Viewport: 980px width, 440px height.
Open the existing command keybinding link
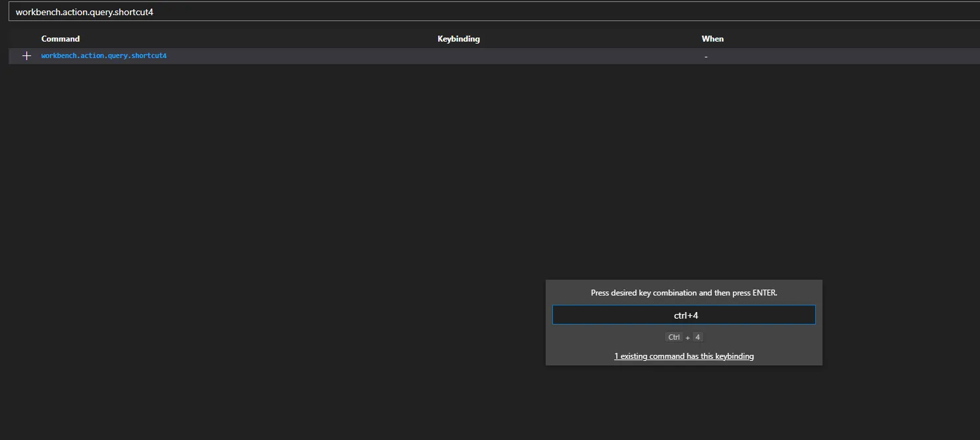coord(684,356)
